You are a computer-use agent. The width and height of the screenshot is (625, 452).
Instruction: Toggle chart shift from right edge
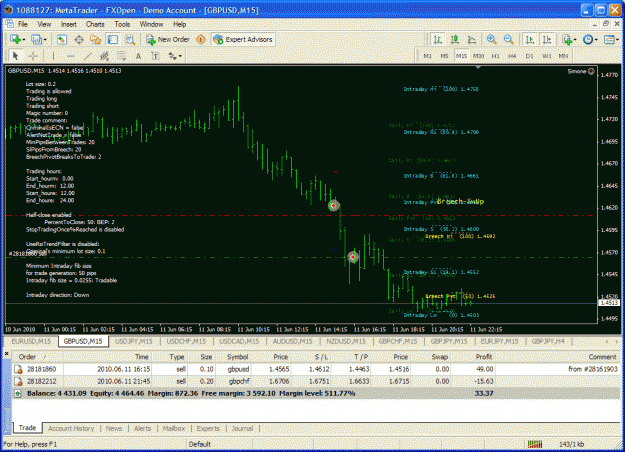547,39
